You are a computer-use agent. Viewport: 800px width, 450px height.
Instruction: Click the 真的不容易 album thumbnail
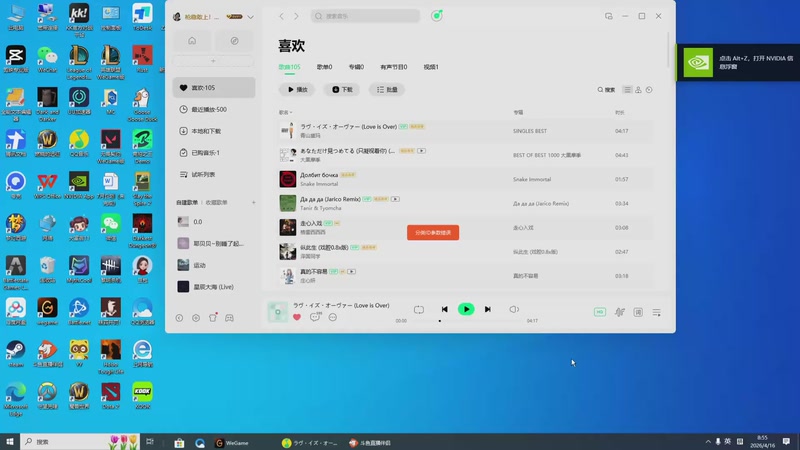[x=288, y=276]
